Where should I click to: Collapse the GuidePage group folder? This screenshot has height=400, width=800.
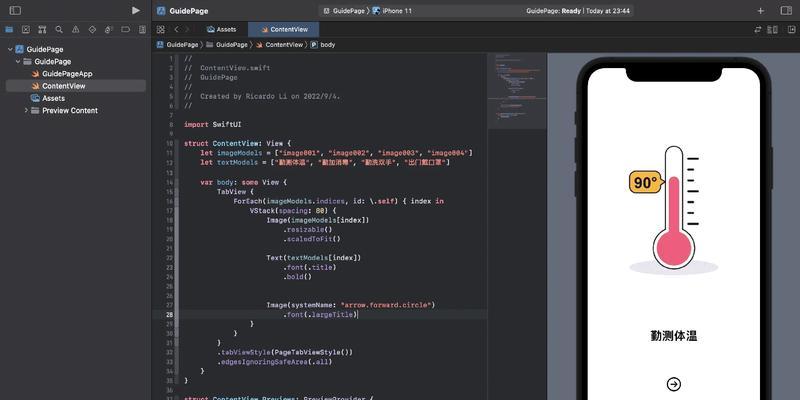[18, 62]
